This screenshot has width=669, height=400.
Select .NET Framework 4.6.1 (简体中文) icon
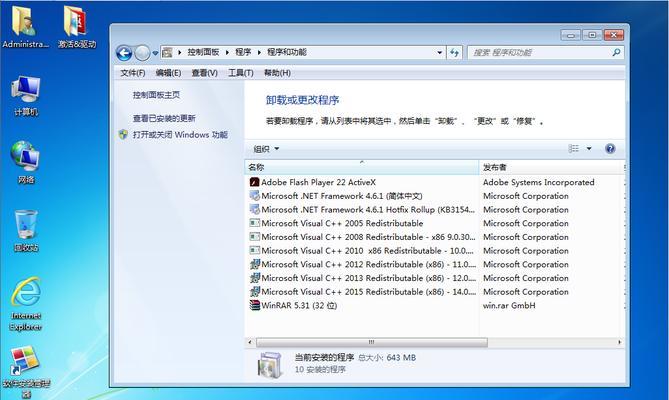coord(254,196)
